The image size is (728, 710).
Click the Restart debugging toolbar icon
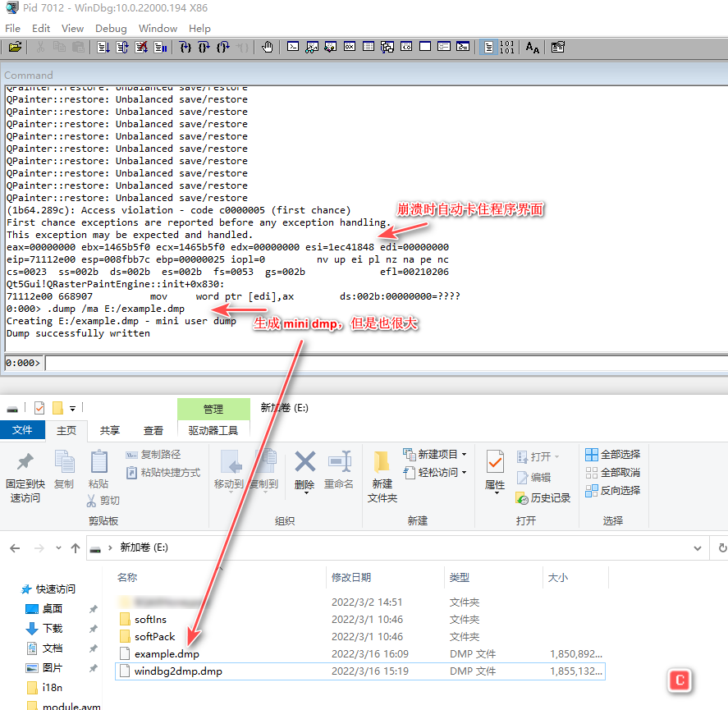[122, 47]
